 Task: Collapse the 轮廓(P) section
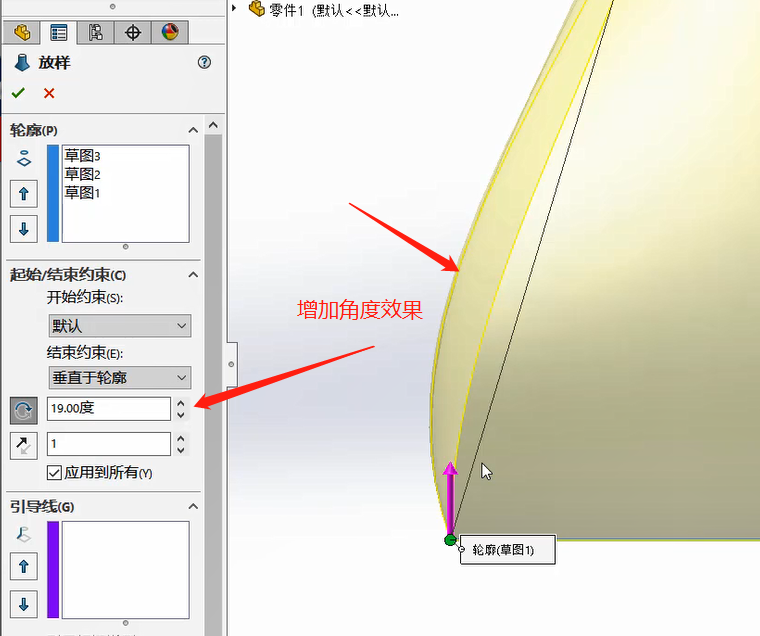tap(193, 130)
